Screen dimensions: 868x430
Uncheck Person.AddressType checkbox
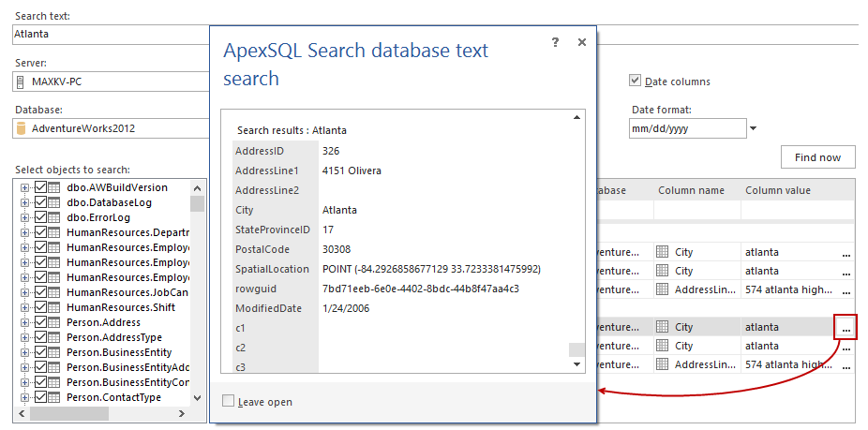40,337
